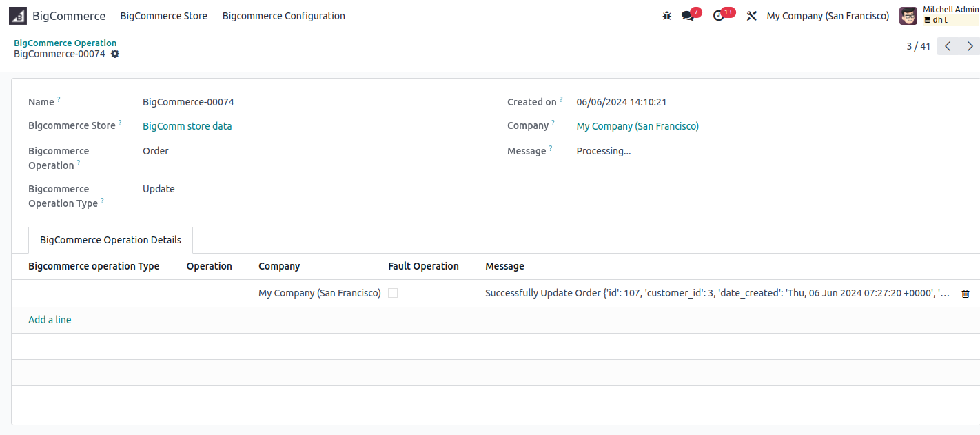This screenshot has width=980, height=435.
Task: Click Add a line
Action: pyautogui.click(x=50, y=320)
